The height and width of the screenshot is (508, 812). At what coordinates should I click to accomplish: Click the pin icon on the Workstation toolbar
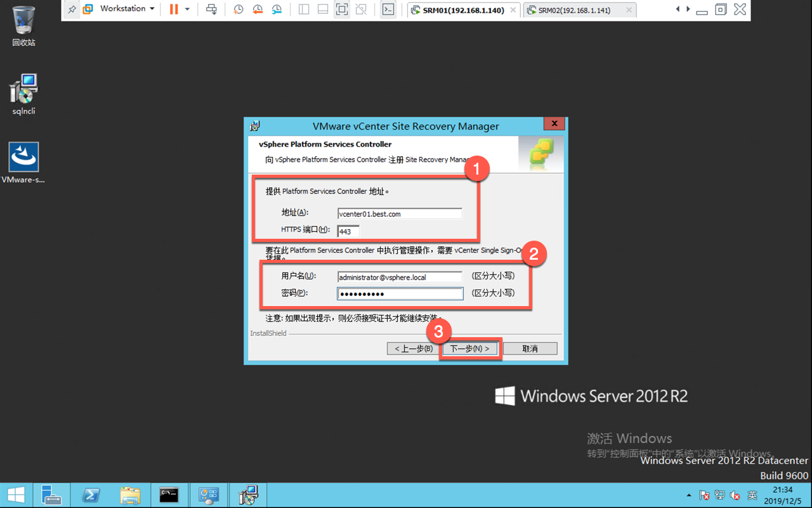coord(72,10)
